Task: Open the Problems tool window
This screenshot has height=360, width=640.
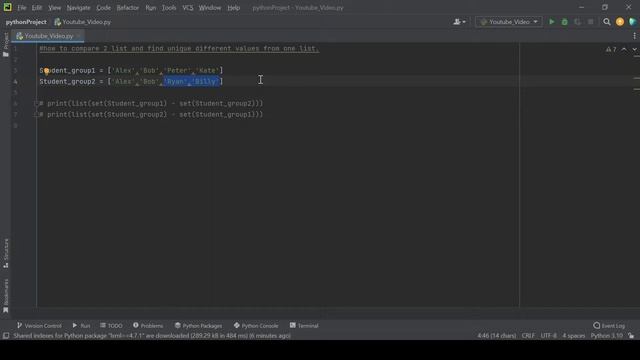Action: 148,326
